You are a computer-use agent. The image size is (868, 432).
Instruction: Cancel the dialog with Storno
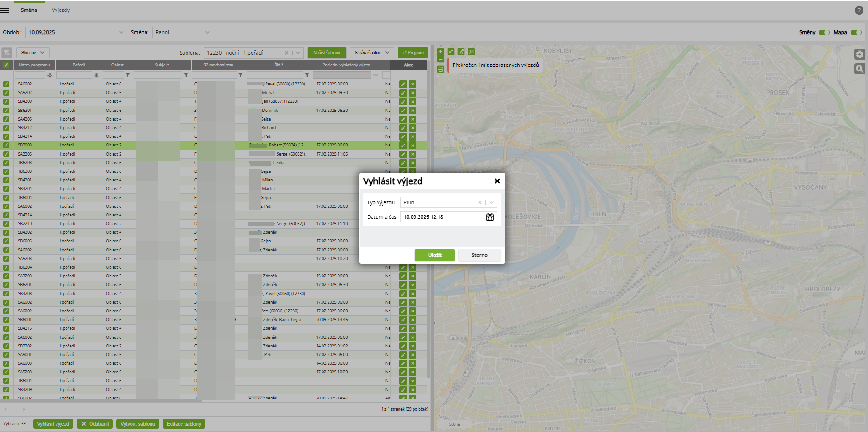tap(479, 255)
